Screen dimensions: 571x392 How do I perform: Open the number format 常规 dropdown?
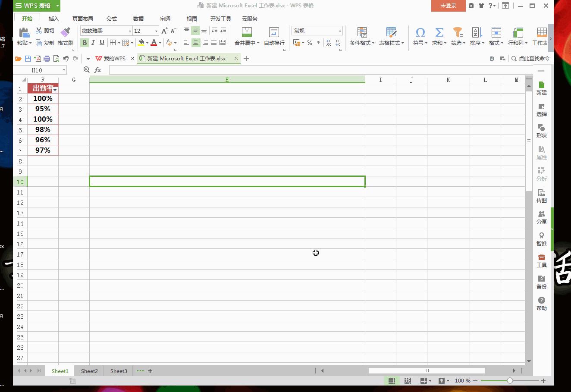pyautogui.click(x=340, y=31)
